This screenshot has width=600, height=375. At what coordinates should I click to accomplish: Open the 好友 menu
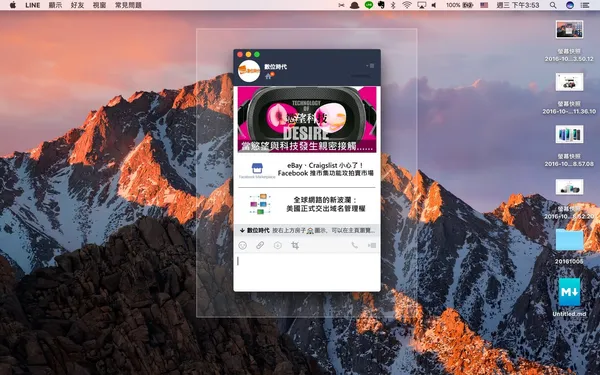pyautogui.click(x=77, y=5)
